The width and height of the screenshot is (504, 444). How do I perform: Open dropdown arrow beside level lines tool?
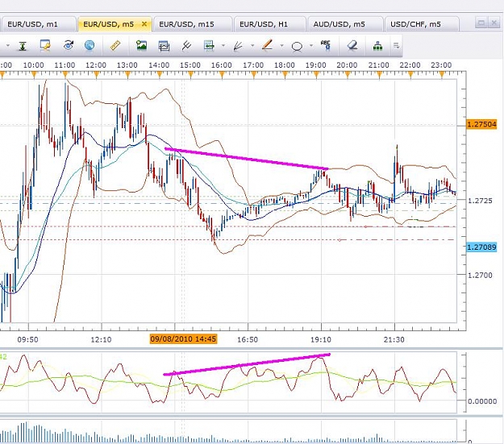pyautogui.click(x=223, y=46)
